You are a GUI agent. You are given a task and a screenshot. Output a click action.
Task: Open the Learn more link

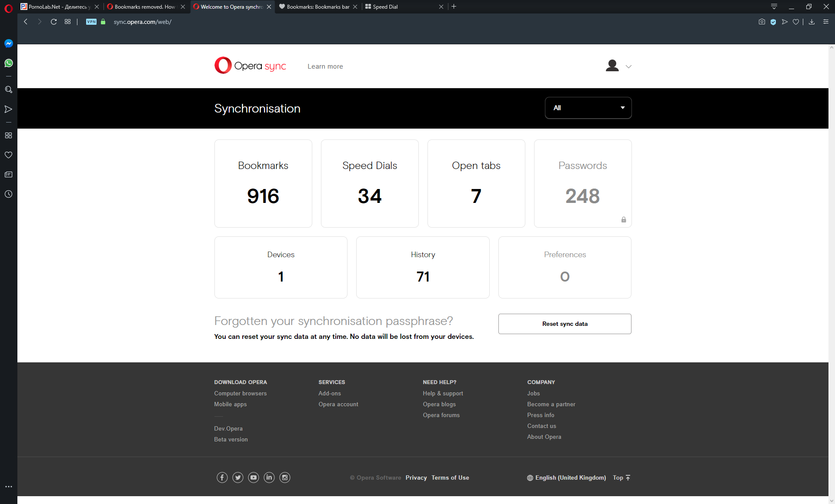(x=325, y=66)
